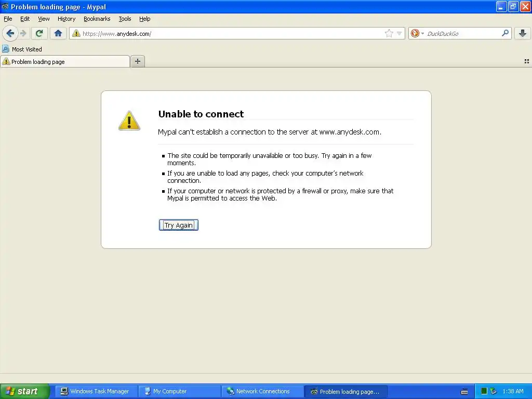The image size is (532, 399).
Task: Open the History menu
Action: (x=66, y=19)
